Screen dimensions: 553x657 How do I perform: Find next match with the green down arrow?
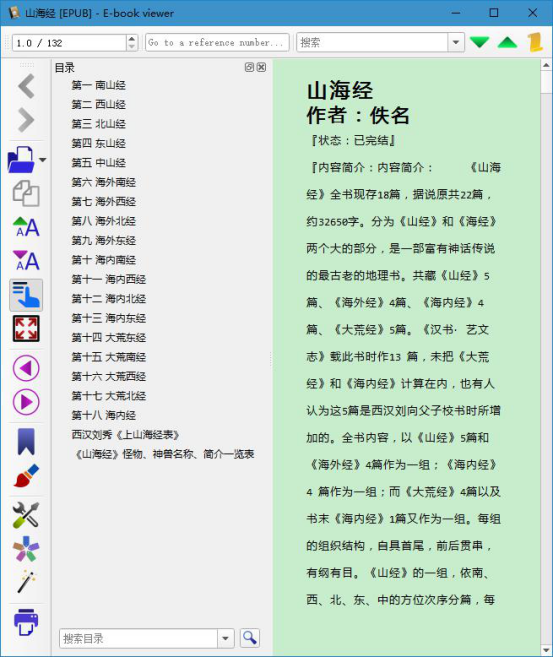tap(479, 42)
